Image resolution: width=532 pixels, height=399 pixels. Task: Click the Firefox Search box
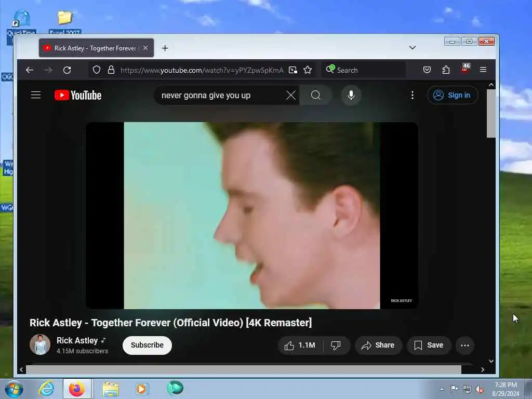[x=364, y=70]
